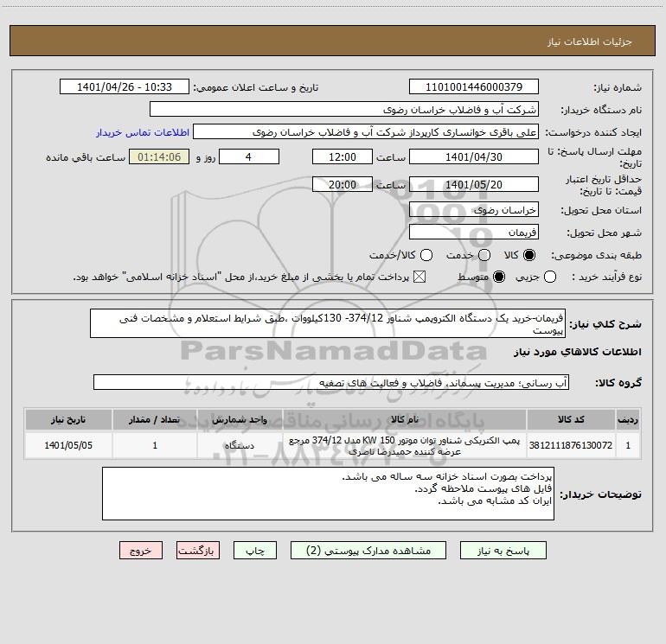
Task: Click the بازگشت back button
Action: pos(198,550)
